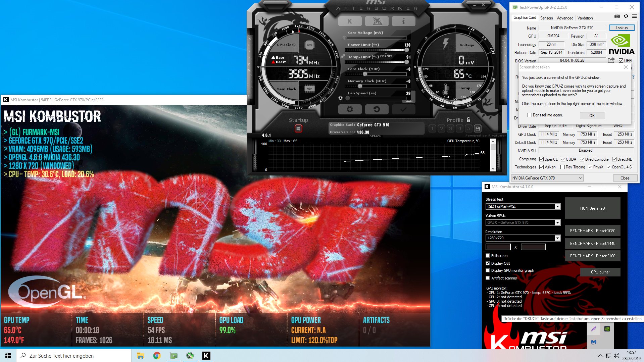Click GPU-Z refresh icon

click(626, 16)
